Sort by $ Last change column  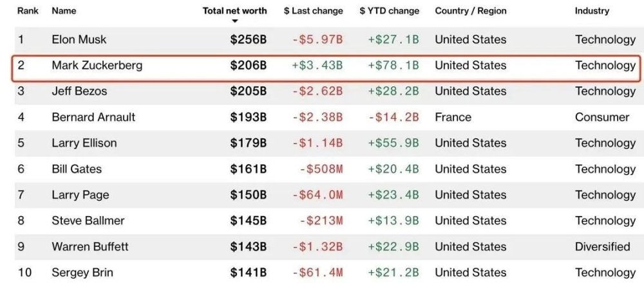click(313, 11)
